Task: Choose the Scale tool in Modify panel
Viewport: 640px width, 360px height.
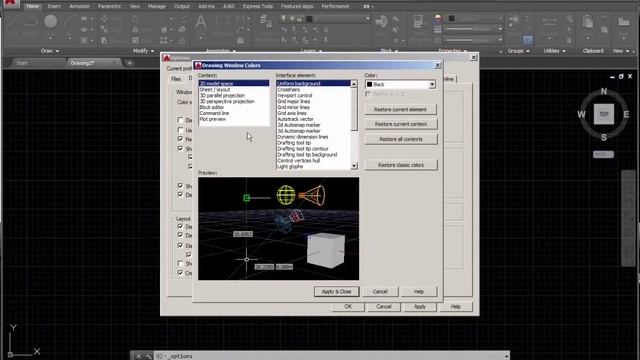Action: (x=135, y=40)
